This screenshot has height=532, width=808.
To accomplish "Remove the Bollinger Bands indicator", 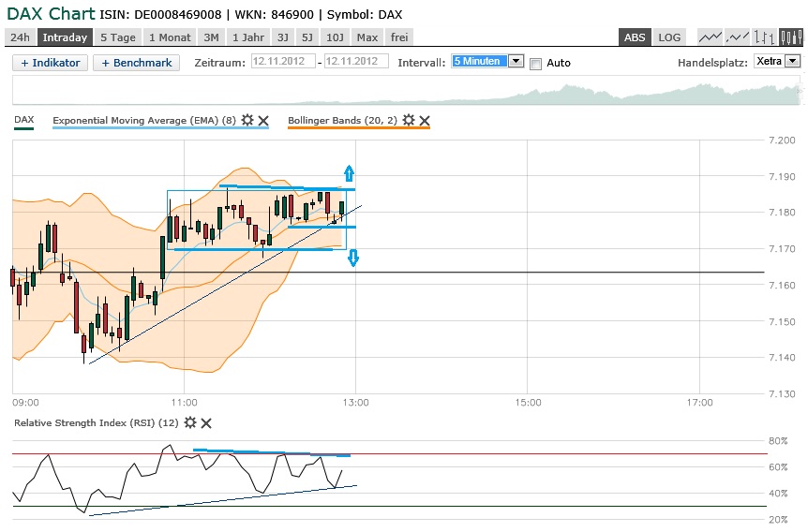I will coord(425,121).
